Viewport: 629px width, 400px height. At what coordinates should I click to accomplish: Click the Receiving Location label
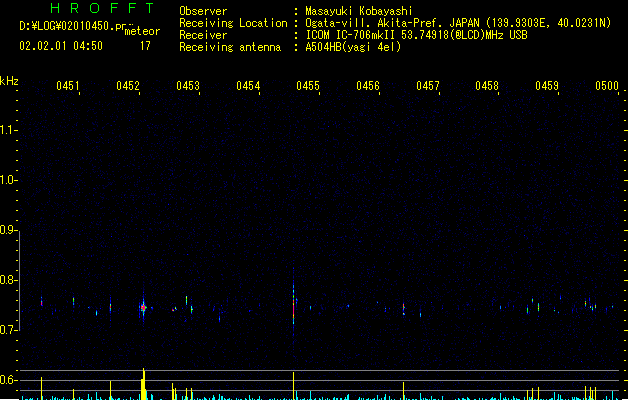tap(233, 23)
